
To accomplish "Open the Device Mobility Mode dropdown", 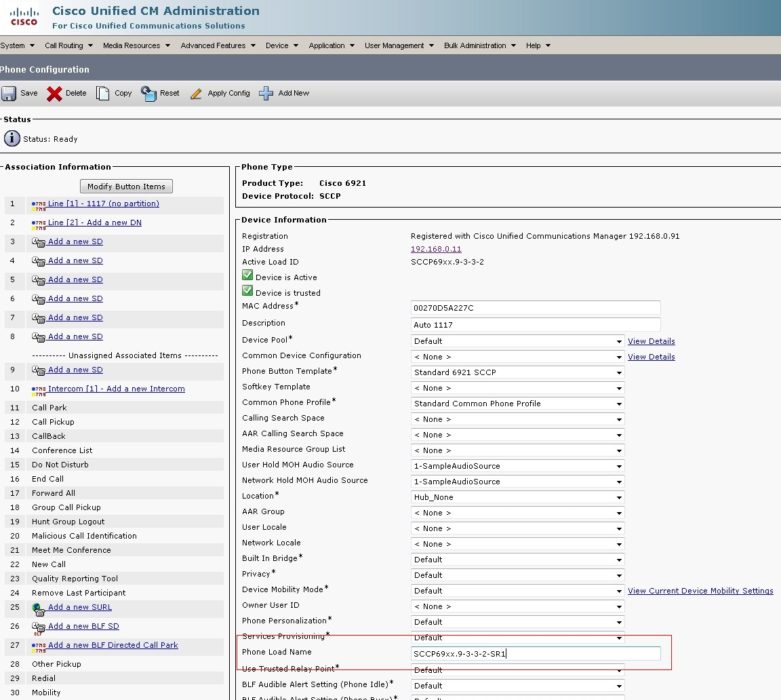I will pyautogui.click(x=517, y=591).
